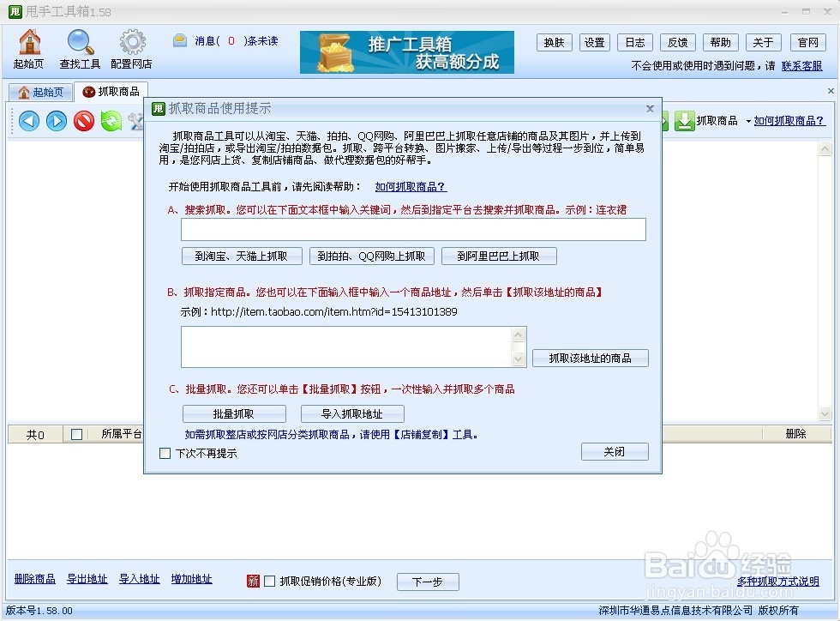Click the 删除 column header
This screenshot has height=621, width=840.
tap(795, 434)
